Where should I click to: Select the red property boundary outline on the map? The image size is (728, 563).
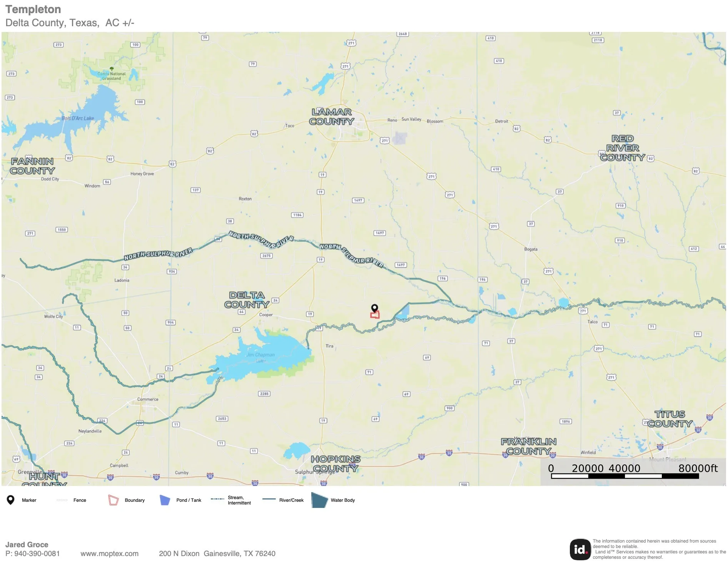tap(375, 315)
